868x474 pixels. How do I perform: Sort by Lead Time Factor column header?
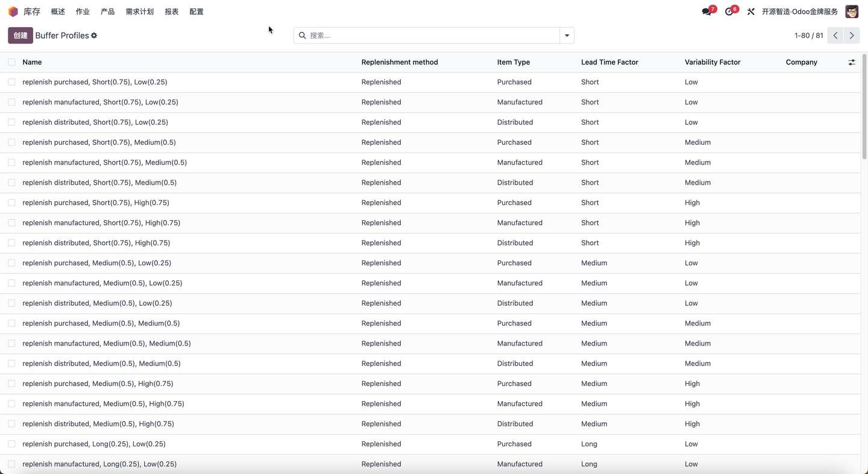609,62
